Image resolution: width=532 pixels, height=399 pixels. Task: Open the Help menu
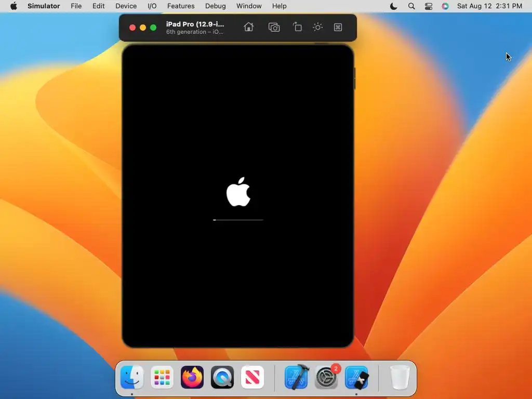[279, 6]
